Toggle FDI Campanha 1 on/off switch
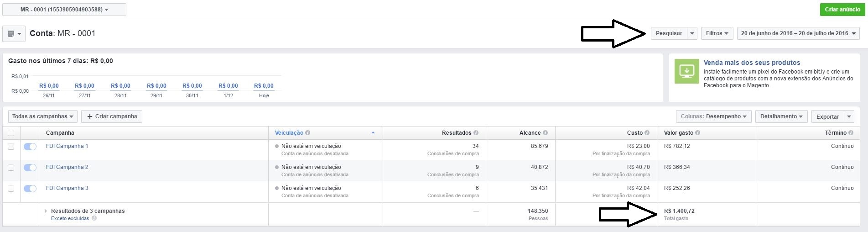 tap(30, 147)
